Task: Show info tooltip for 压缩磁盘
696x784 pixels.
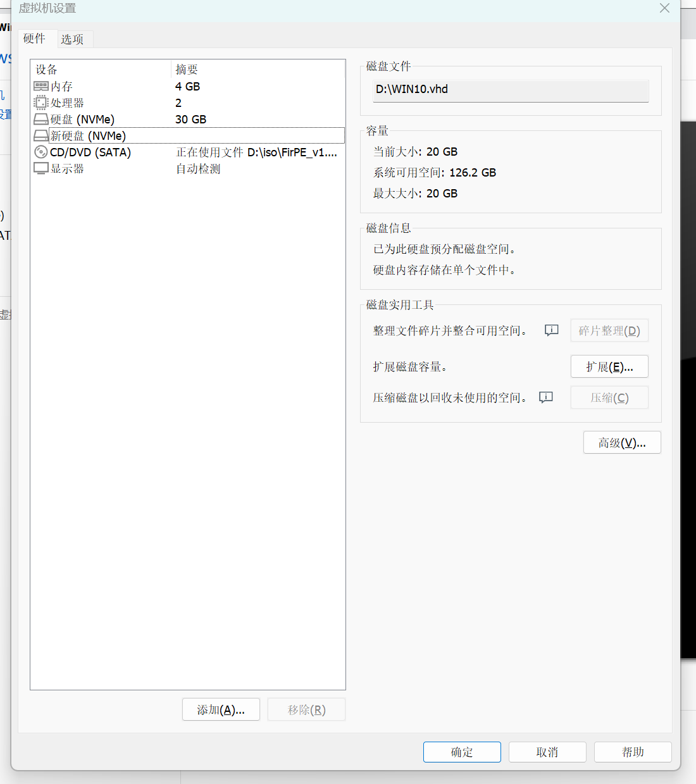Action: 546,397
